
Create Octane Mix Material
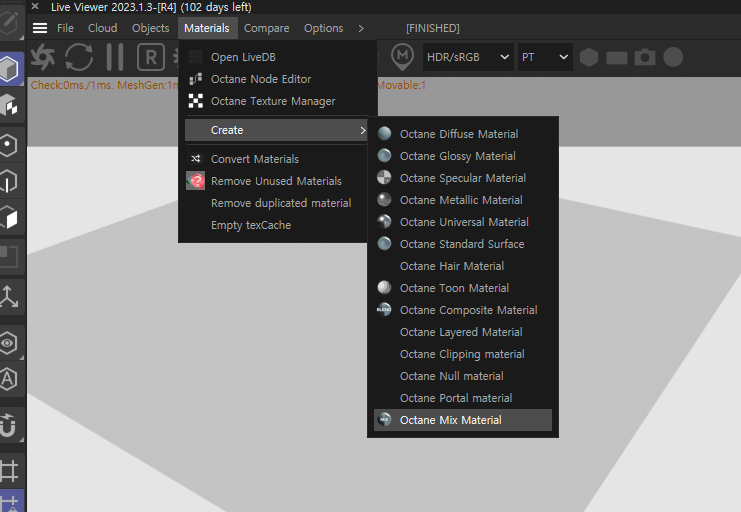click(463, 420)
